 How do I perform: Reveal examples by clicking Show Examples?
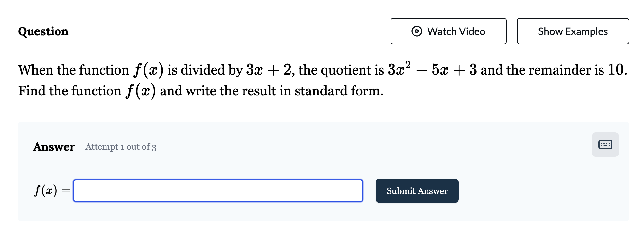point(573,31)
